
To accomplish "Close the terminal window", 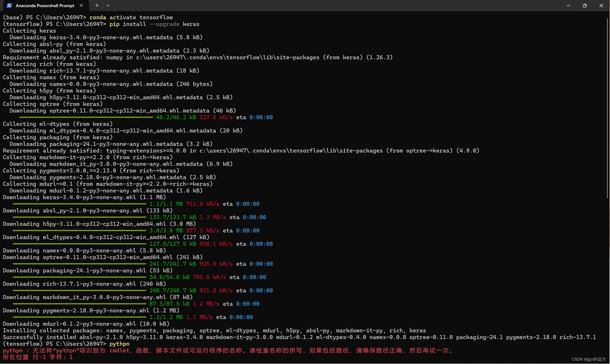I will click(x=601, y=5).
